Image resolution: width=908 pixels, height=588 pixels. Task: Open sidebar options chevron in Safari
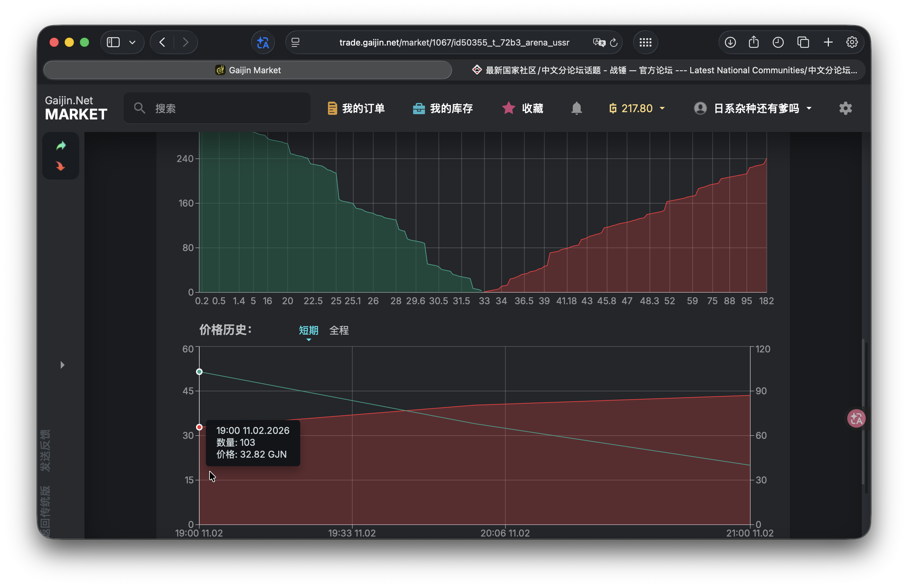pyautogui.click(x=132, y=42)
